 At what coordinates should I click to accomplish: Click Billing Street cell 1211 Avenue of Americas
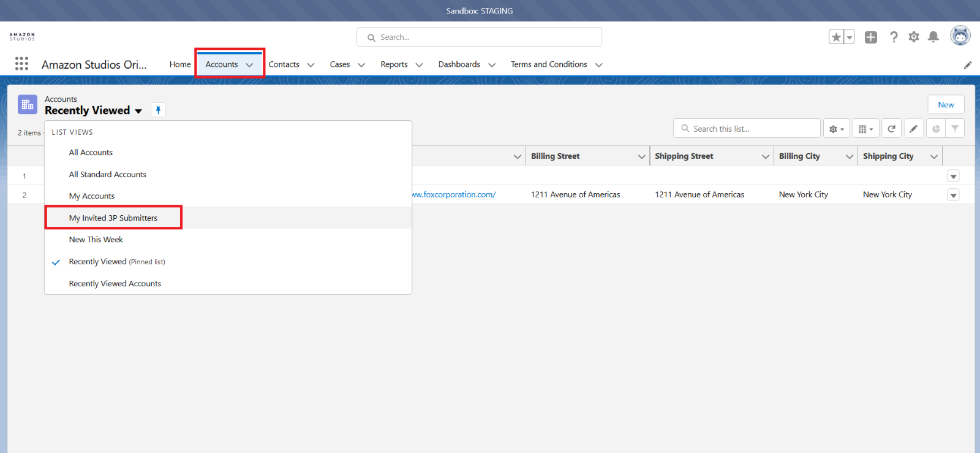pos(576,195)
